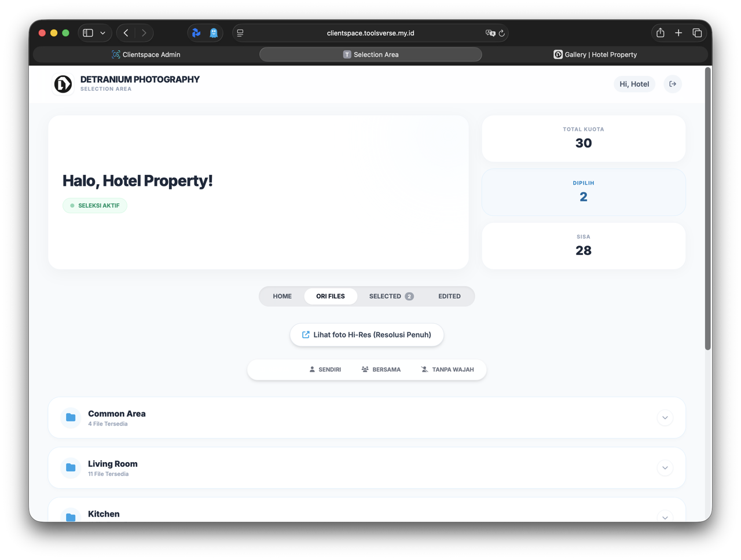Image resolution: width=741 pixels, height=560 pixels.
Task: Toggle the Bersama face filter
Action: pyautogui.click(x=381, y=369)
